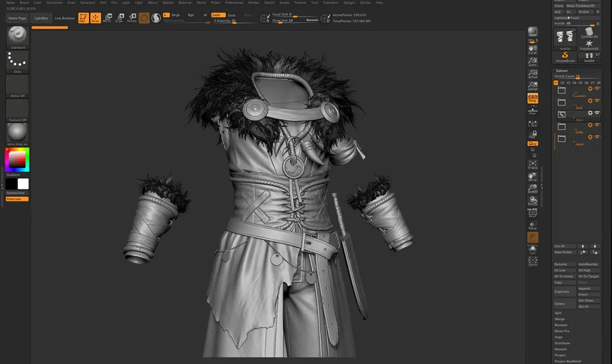The height and width of the screenshot is (364, 612).
Task: Expand the Trousers subtool folder
Action: (561, 90)
